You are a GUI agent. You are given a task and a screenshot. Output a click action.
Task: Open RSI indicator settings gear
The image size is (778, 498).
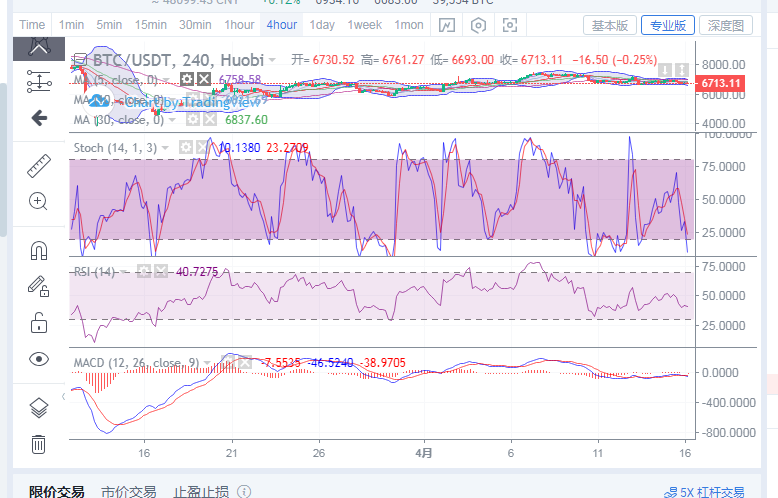coord(144,271)
